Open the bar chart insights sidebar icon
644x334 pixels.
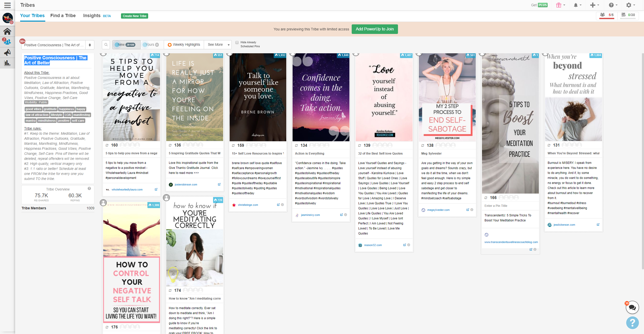click(x=7, y=63)
